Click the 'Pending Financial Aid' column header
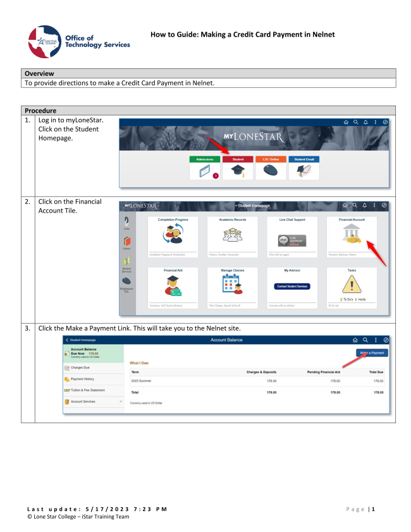This screenshot has width=411, height=532. (324, 372)
